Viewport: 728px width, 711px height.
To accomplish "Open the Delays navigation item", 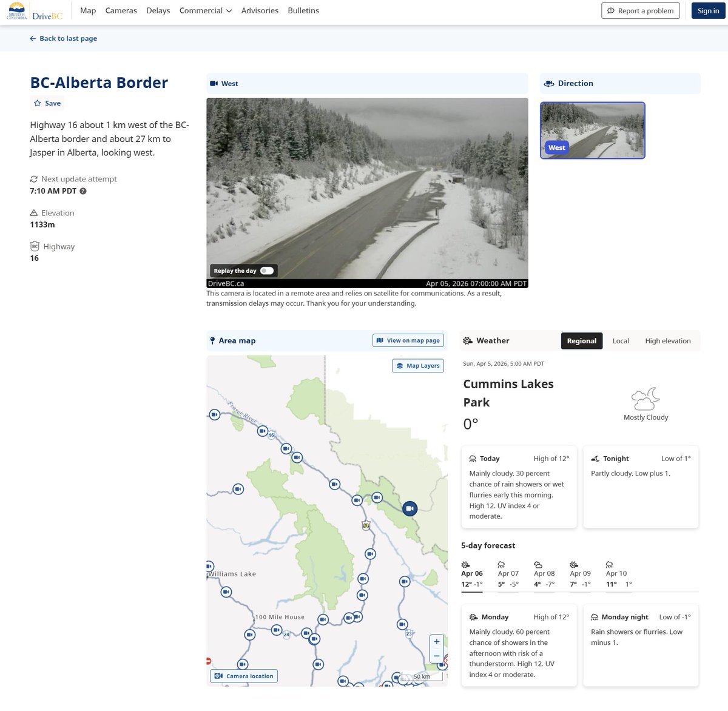I will click(158, 10).
